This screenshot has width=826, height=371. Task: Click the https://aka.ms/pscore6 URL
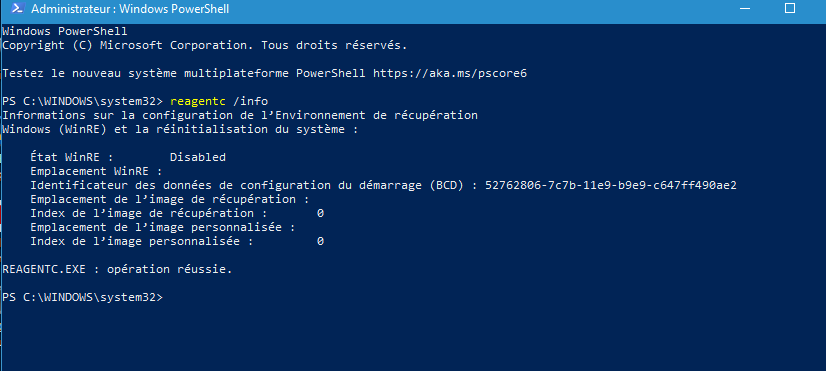click(450, 74)
